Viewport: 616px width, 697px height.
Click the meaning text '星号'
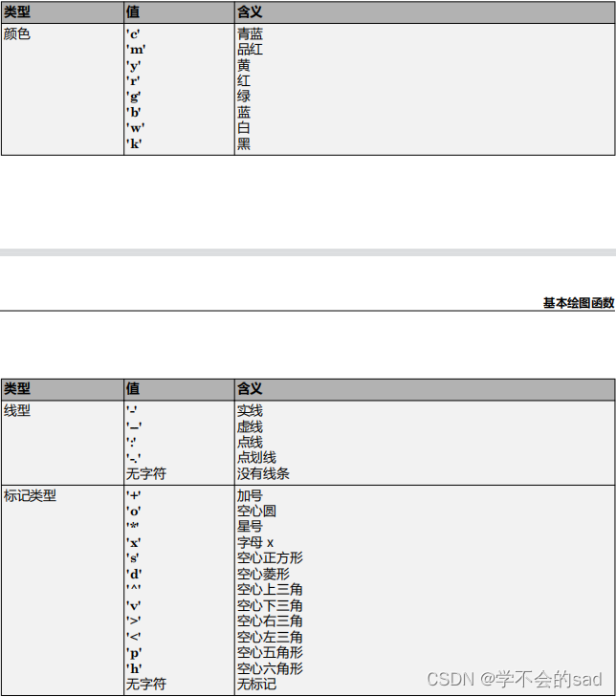click(250, 527)
